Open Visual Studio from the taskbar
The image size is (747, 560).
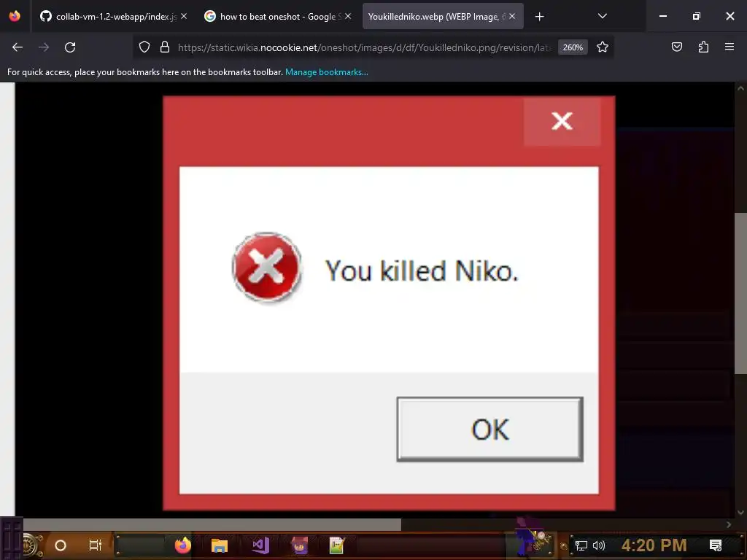coord(260,545)
